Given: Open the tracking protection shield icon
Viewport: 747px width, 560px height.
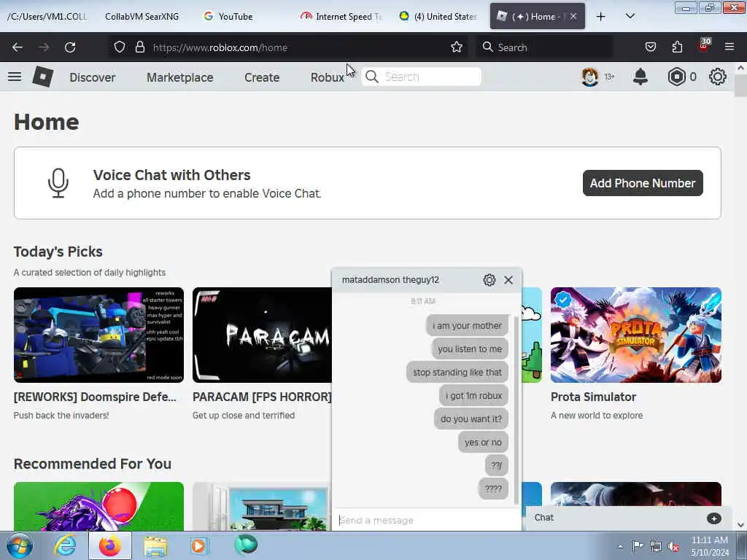Looking at the screenshot, I should pyautogui.click(x=120, y=47).
